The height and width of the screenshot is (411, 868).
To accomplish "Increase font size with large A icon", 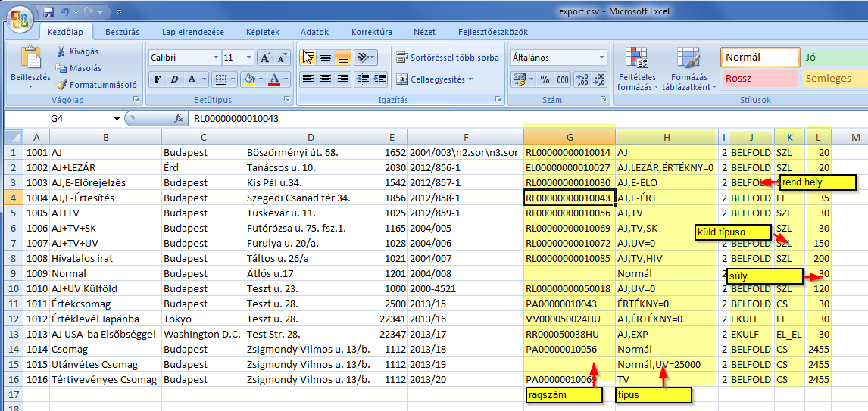I will [265, 58].
